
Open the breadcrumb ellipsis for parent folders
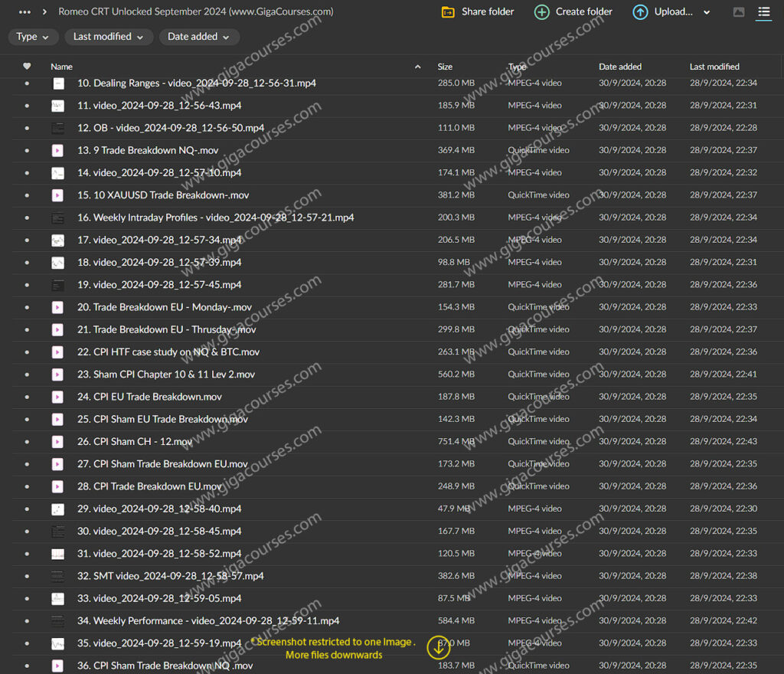pyautogui.click(x=24, y=12)
